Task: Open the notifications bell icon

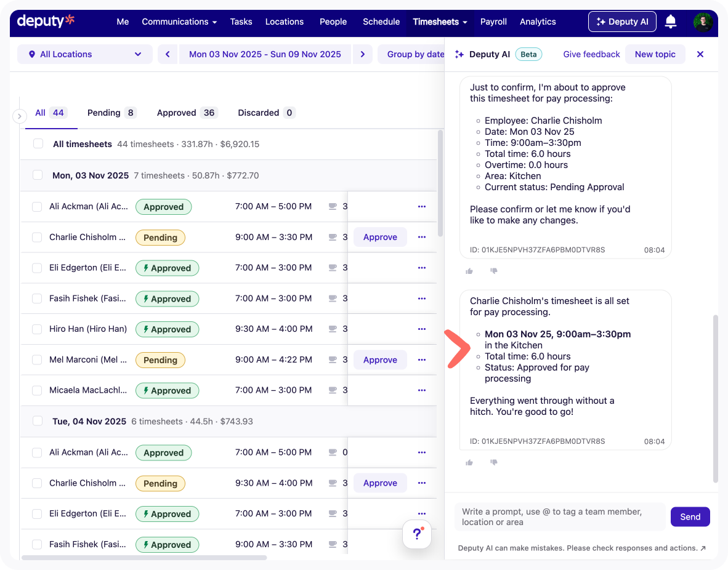Action: tap(671, 22)
